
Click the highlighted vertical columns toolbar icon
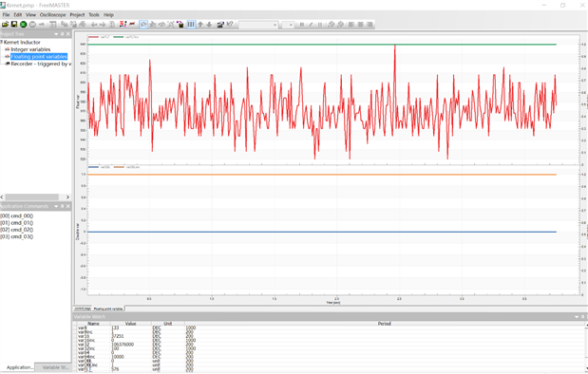[191, 25]
